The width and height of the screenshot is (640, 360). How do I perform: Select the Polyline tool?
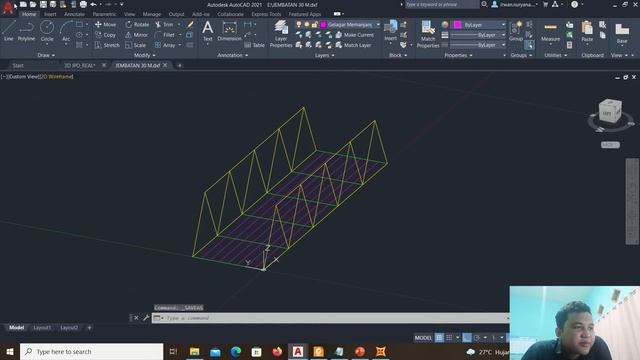coord(26,31)
